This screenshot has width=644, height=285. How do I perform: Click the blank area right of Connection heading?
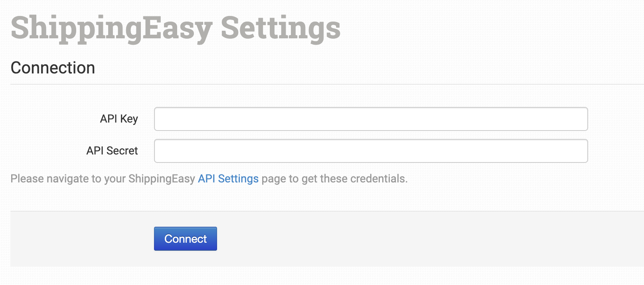pyautogui.click(x=359, y=68)
